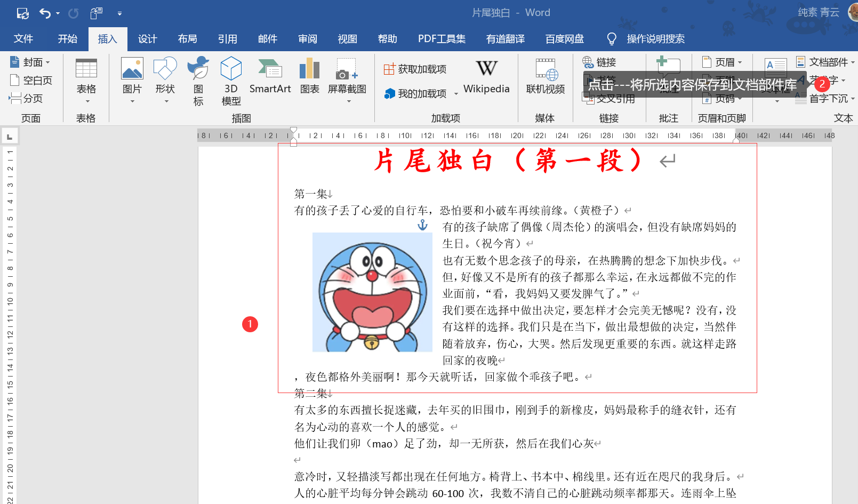The width and height of the screenshot is (858, 504).
Task: Redo the last undone action
Action: click(x=74, y=13)
